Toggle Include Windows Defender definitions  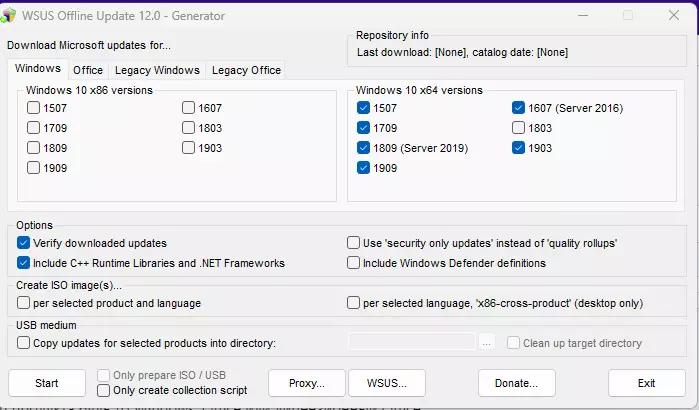353,262
